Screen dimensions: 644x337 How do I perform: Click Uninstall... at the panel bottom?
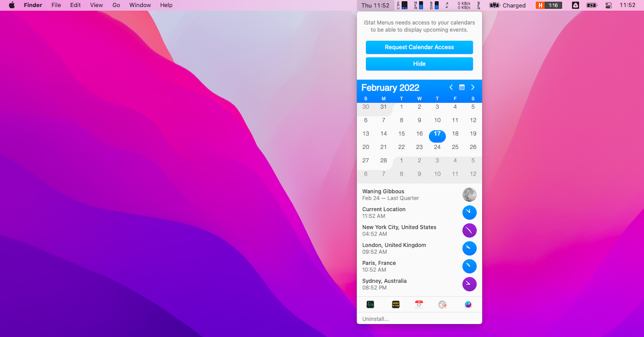point(375,319)
